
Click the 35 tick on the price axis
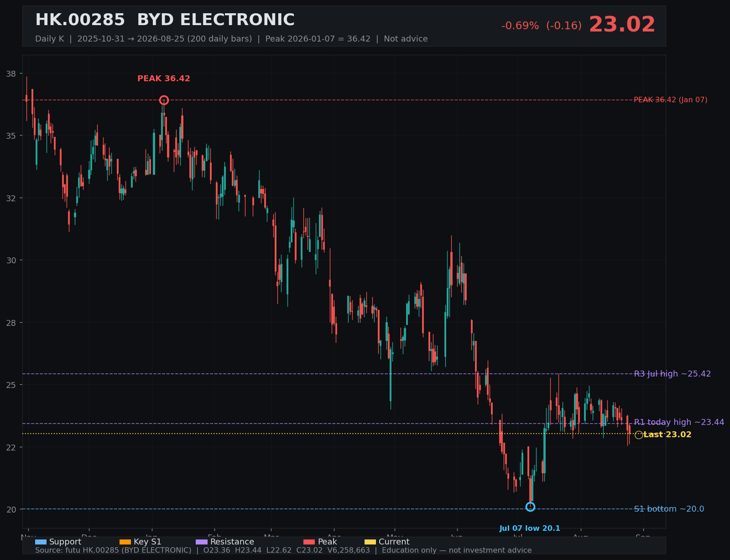tap(12, 136)
